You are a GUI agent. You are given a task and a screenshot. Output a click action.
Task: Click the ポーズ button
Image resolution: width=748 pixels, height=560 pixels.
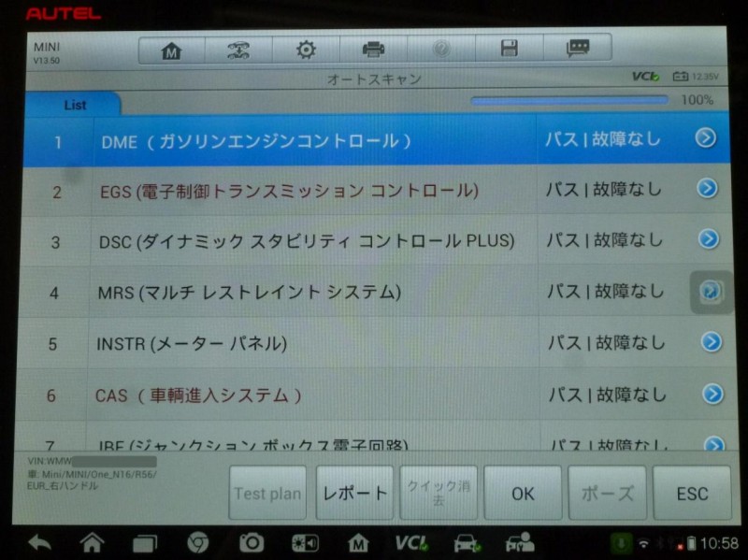pyautogui.click(x=607, y=493)
